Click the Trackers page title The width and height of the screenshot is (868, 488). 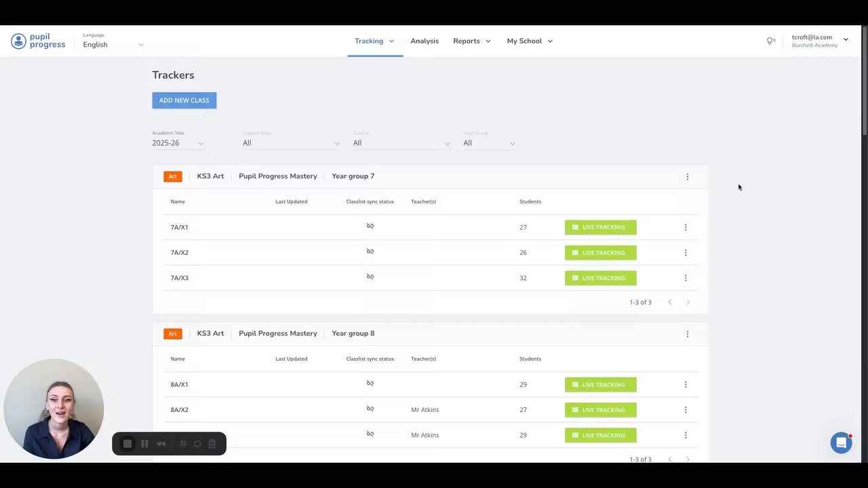pyautogui.click(x=173, y=75)
